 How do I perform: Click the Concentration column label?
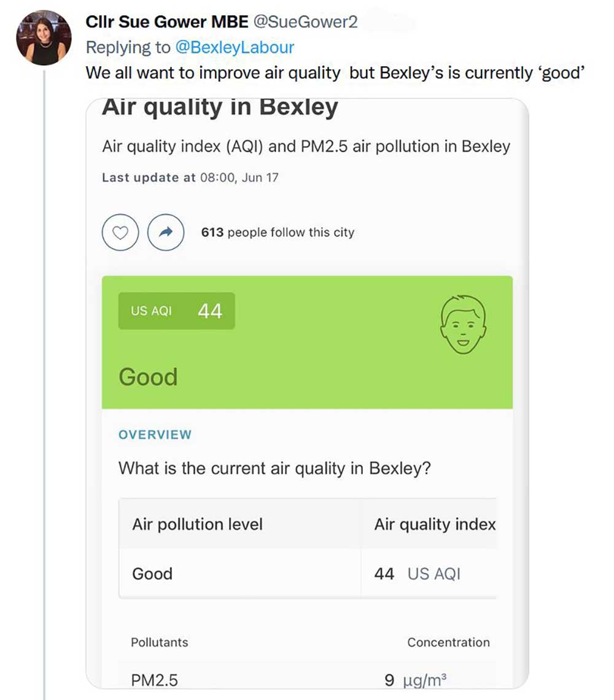pyautogui.click(x=448, y=643)
